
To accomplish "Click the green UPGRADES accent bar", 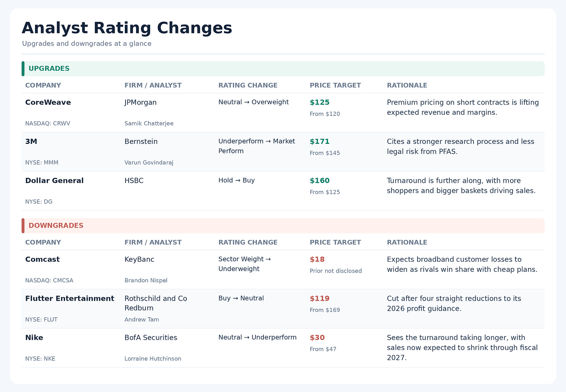I will [23, 68].
